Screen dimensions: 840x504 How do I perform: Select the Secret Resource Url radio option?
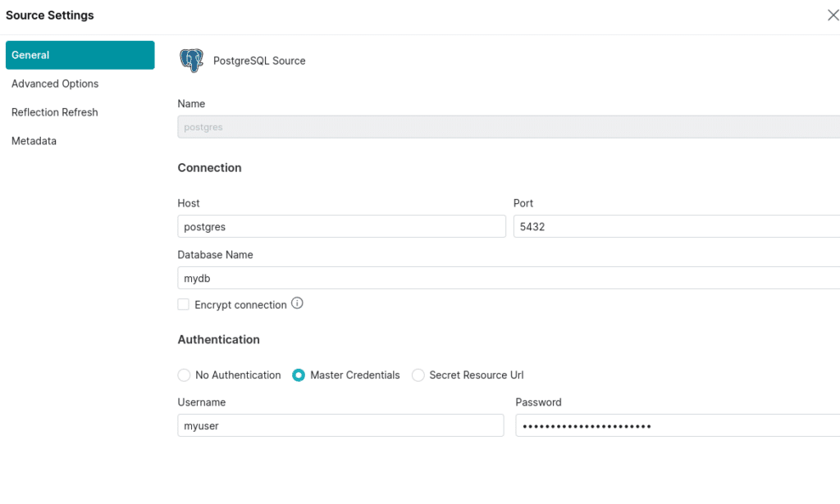point(418,375)
